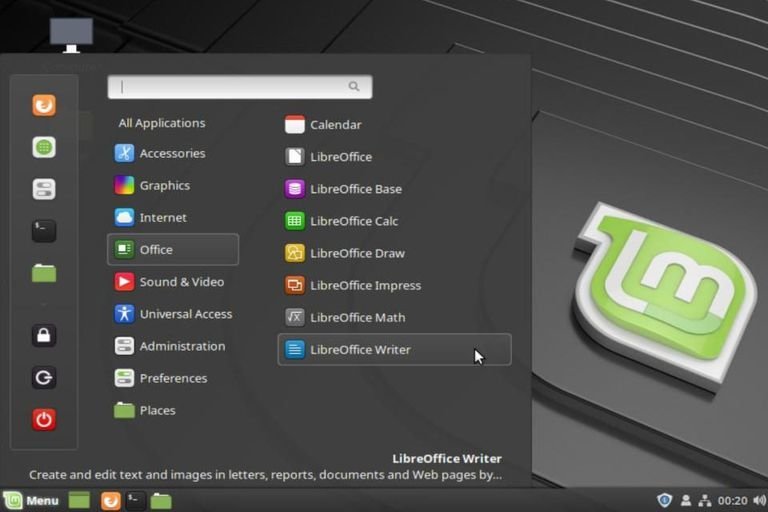Click the magnifier icon in search box

[x=354, y=87]
